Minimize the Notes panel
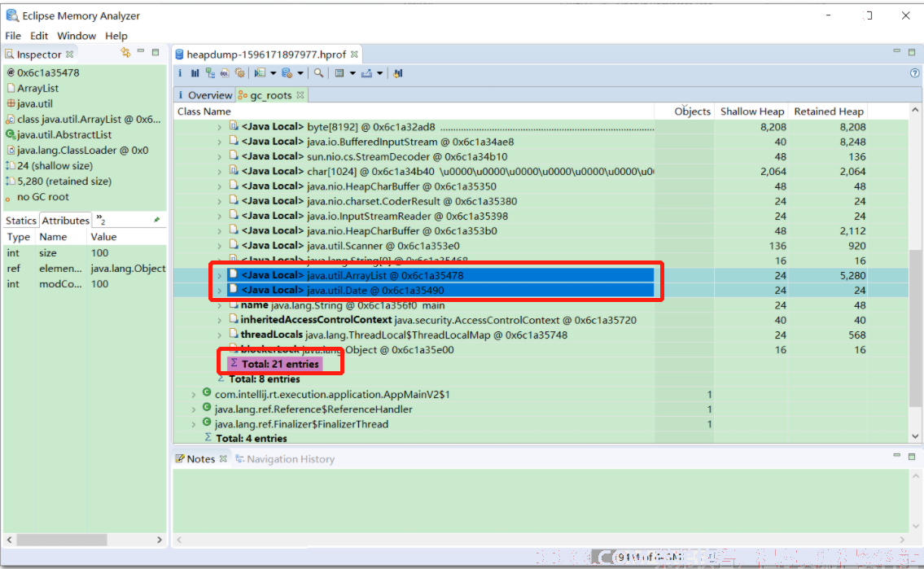924x569 pixels. click(897, 456)
